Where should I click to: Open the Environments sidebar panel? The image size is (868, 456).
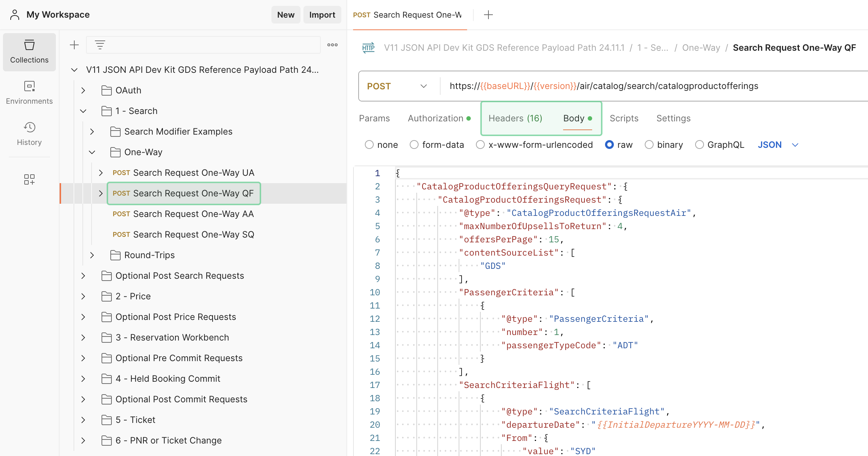click(29, 93)
